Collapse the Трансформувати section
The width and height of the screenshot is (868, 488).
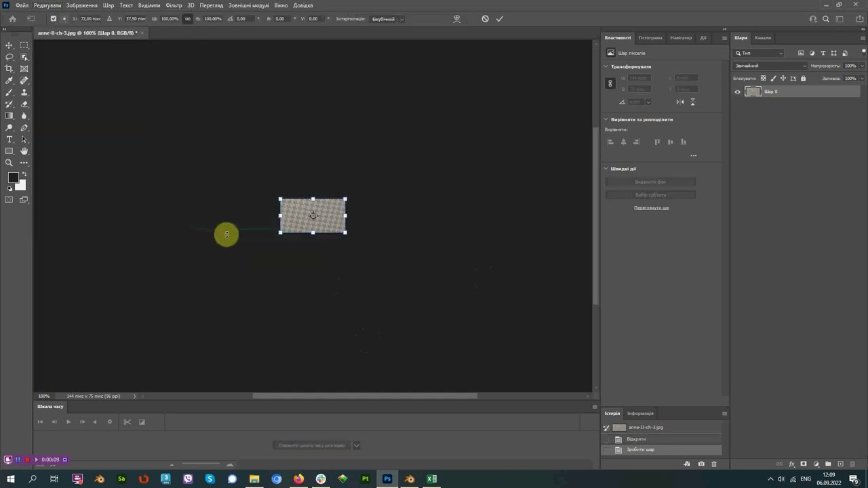(x=606, y=66)
